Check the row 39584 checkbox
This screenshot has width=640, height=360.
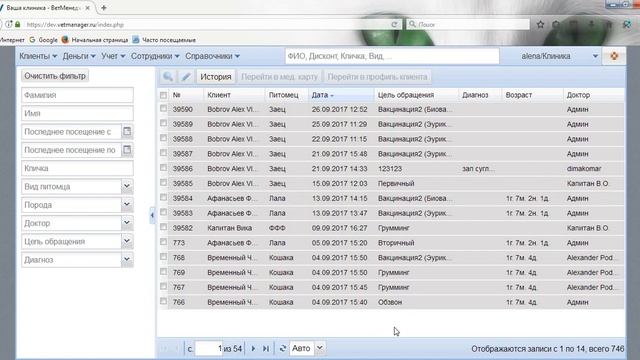click(163, 198)
